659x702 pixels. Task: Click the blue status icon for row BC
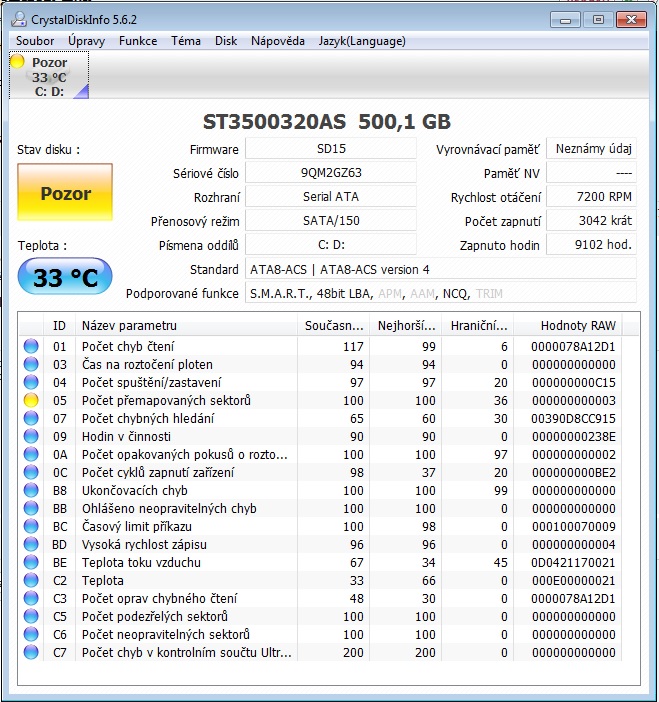[31, 526]
